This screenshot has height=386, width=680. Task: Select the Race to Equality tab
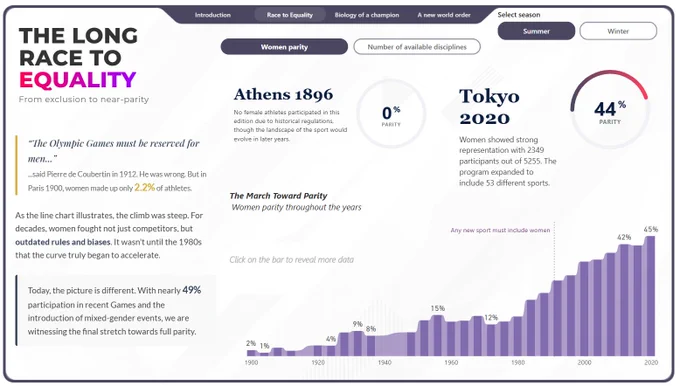[290, 15]
